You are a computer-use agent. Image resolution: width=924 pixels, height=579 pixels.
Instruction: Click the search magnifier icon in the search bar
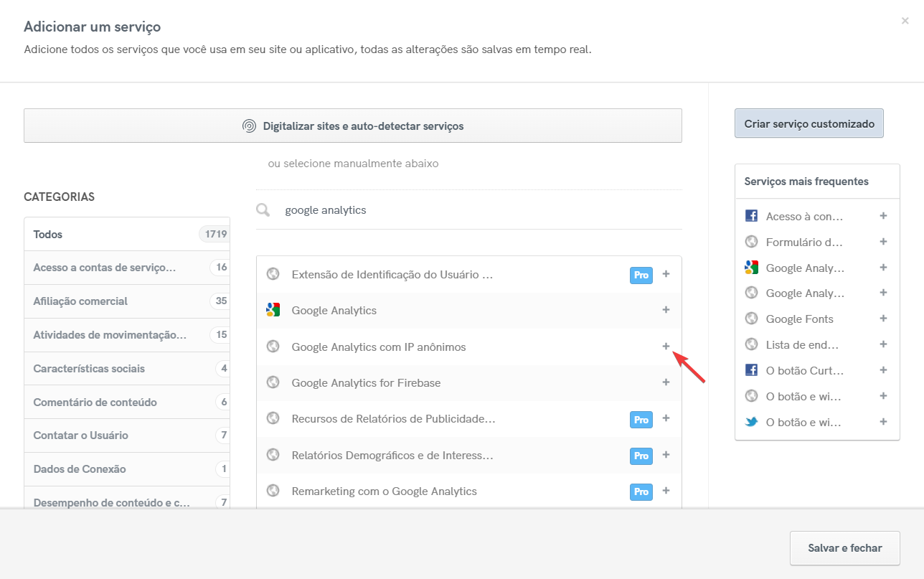(x=263, y=210)
